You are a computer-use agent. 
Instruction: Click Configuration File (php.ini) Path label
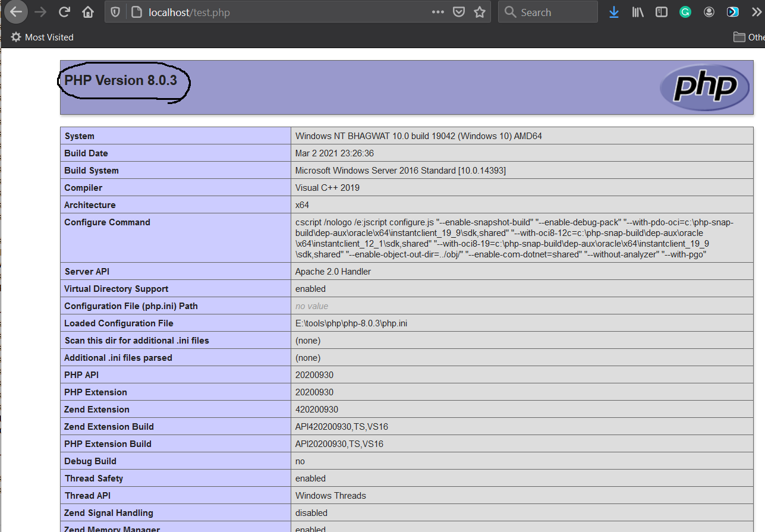131,306
